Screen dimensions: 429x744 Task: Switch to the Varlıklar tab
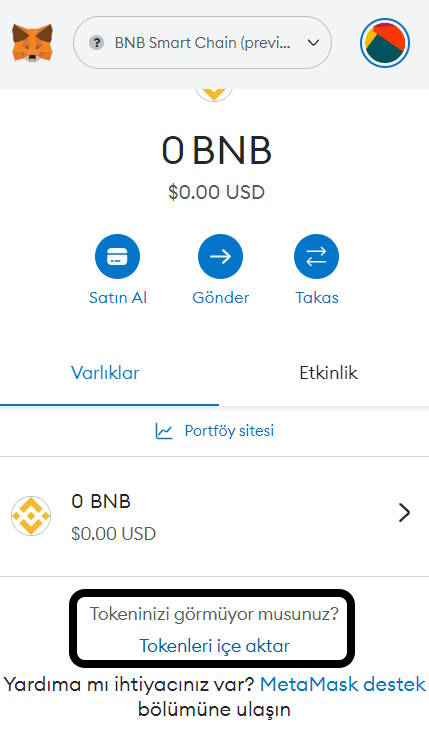click(x=105, y=373)
